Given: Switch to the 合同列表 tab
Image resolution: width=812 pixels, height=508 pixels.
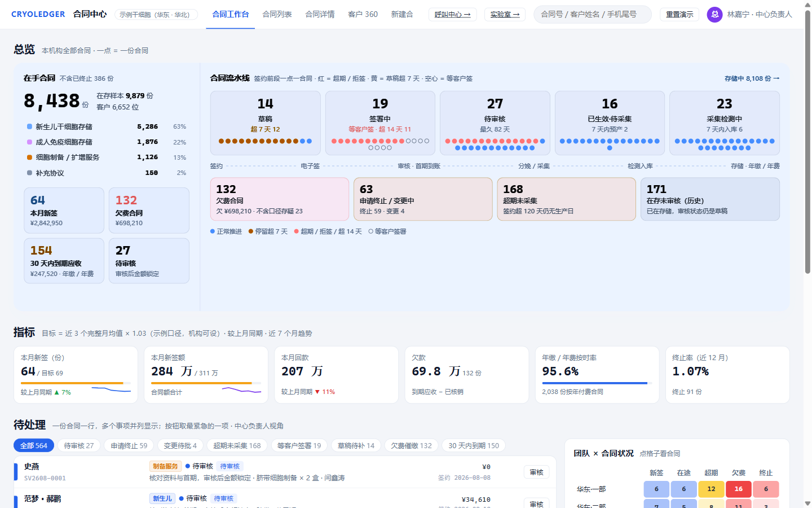Looking at the screenshot, I should pyautogui.click(x=277, y=15).
